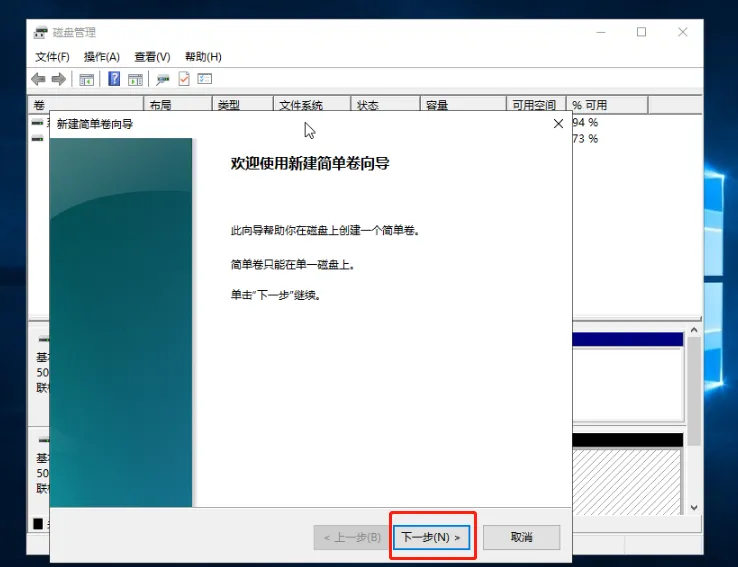738x567 pixels.
Task: Close the Disk Management window
Action: (682, 32)
